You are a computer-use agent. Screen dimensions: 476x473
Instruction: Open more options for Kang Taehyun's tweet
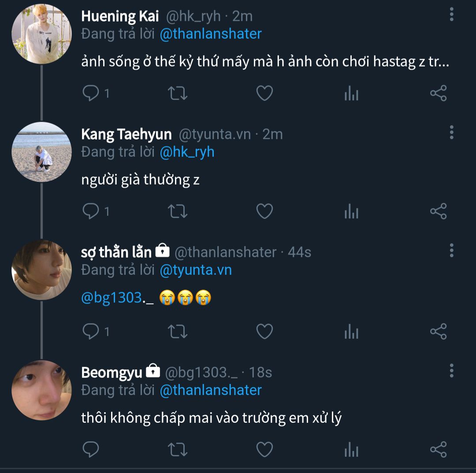tap(451, 132)
